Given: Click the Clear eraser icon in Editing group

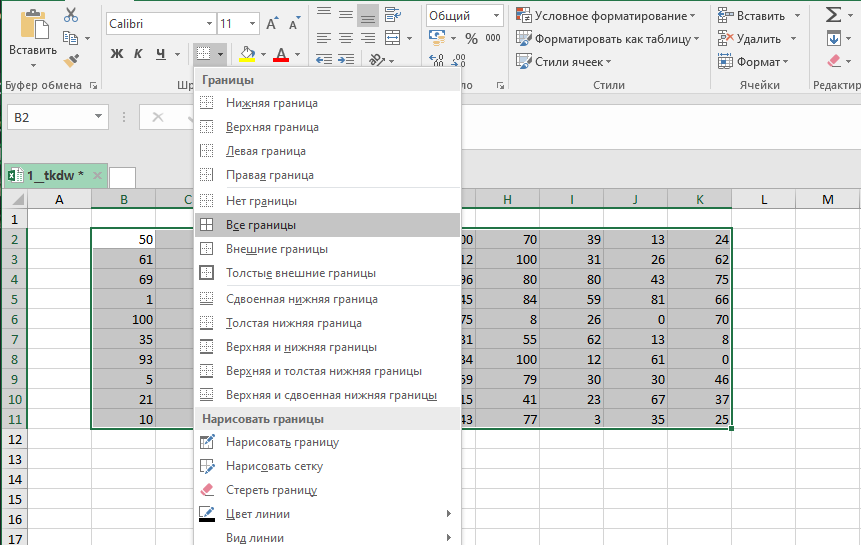Looking at the screenshot, I should [833, 62].
